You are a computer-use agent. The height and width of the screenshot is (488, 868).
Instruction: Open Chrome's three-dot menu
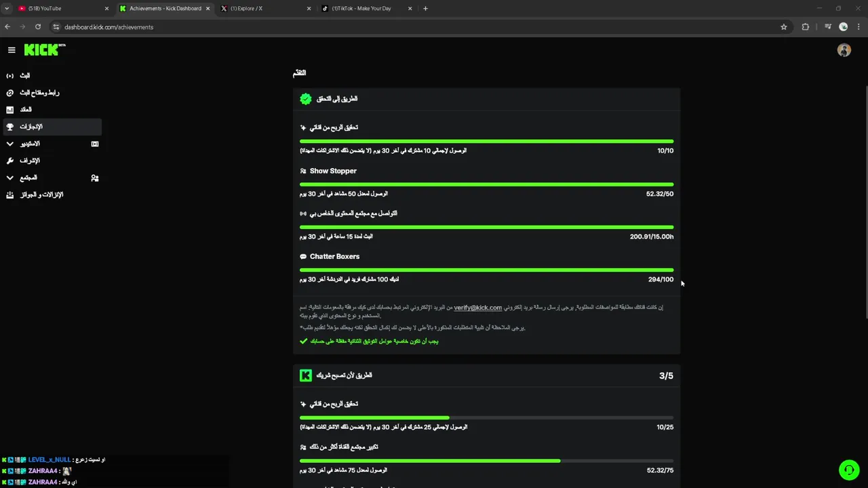click(x=859, y=27)
